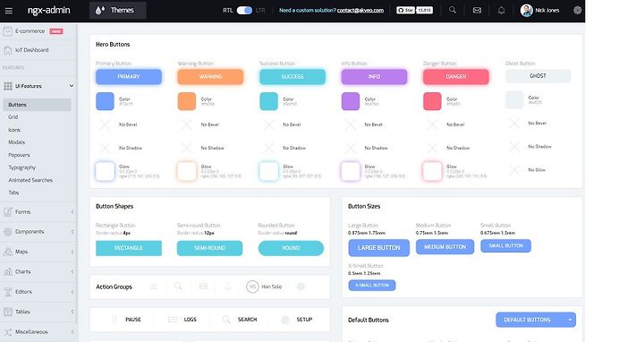Image resolution: width=644 pixels, height=342 pixels.
Task: Click the GitHub Star badge
Action: tap(414, 10)
